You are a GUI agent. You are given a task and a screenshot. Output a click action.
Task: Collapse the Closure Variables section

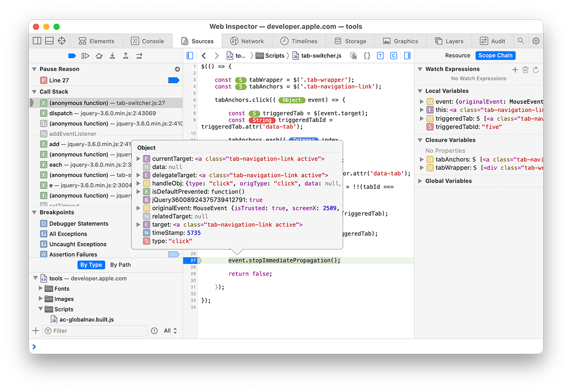pyautogui.click(x=420, y=140)
